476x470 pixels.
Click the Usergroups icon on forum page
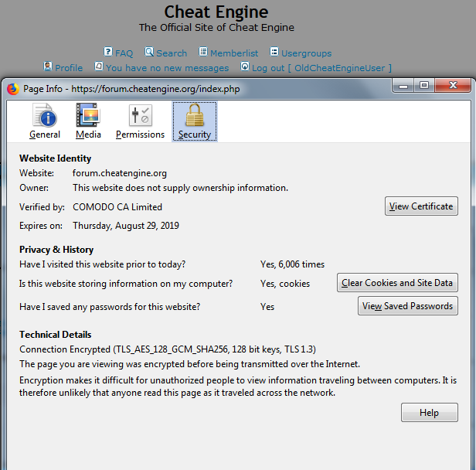[x=274, y=52]
